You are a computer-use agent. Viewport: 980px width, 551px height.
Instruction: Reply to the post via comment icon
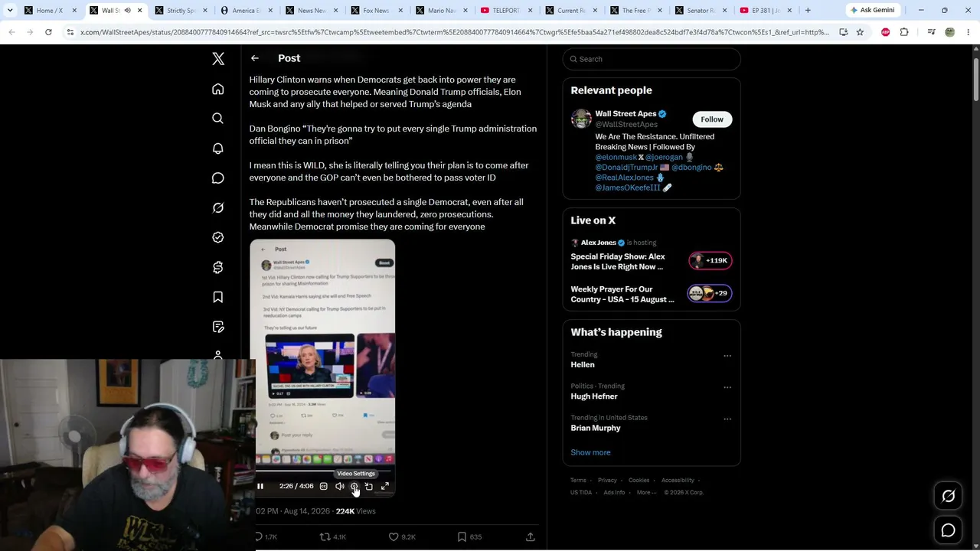(259, 537)
